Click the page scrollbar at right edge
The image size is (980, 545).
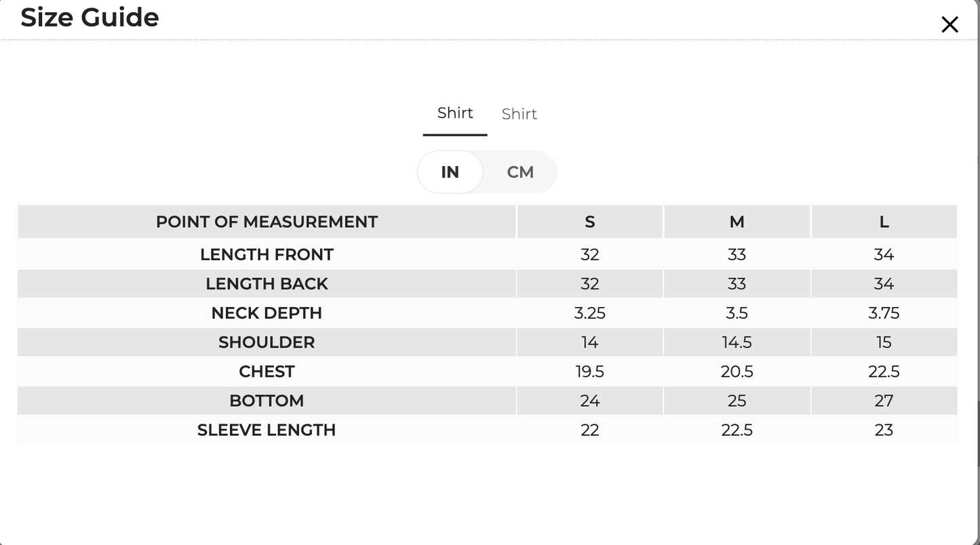coord(978,434)
